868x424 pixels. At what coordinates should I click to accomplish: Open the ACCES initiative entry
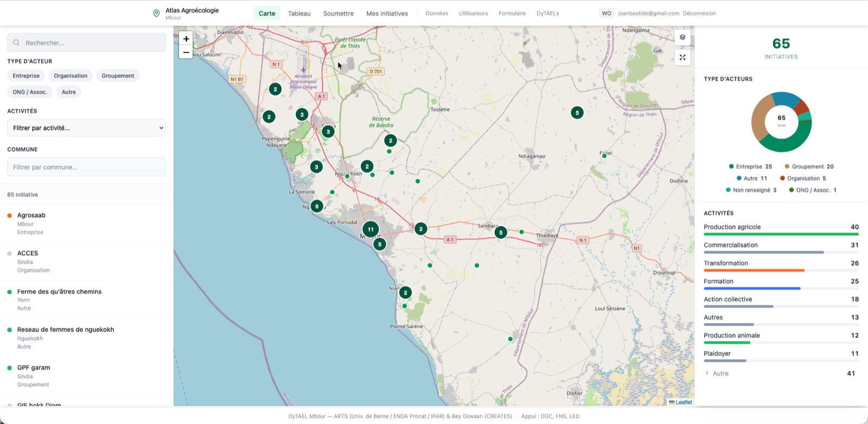tap(86, 262)
